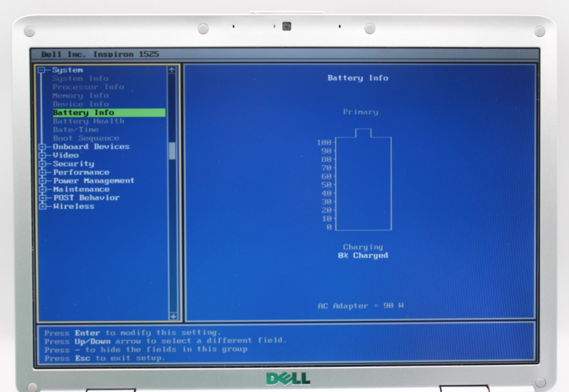This screenshot has width=569, height=392.
Task: Click the tree scrollbar thumb
Action: (172, 151)
